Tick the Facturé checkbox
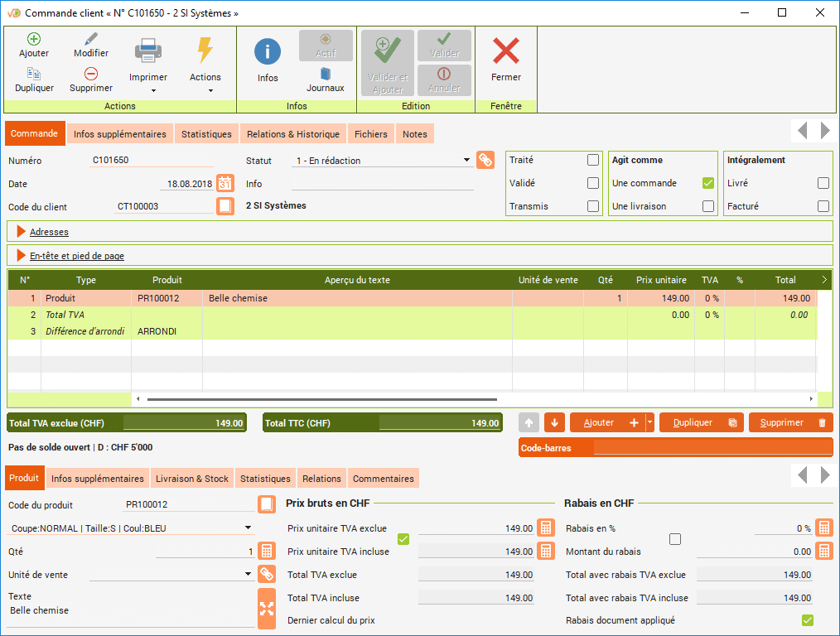The image size is (840, 636). click(x=823, y=206)
